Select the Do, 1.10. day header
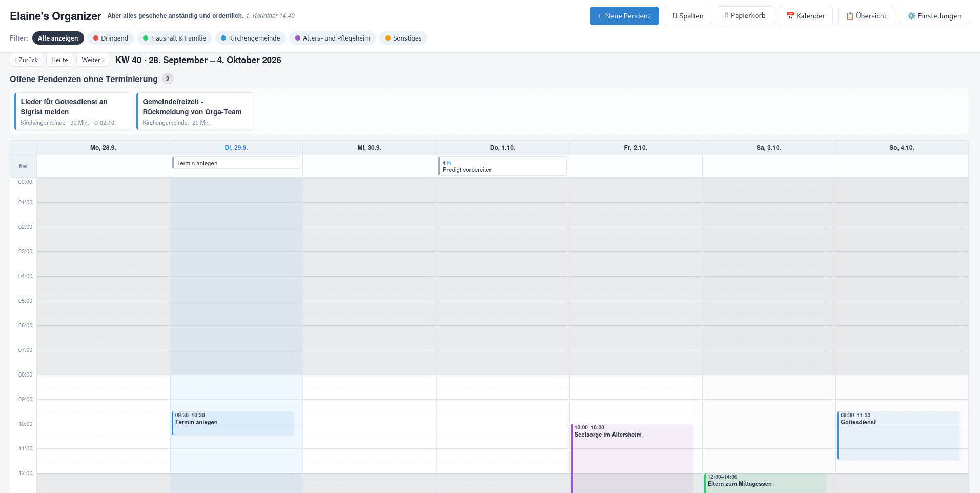 tap(502, 148)
